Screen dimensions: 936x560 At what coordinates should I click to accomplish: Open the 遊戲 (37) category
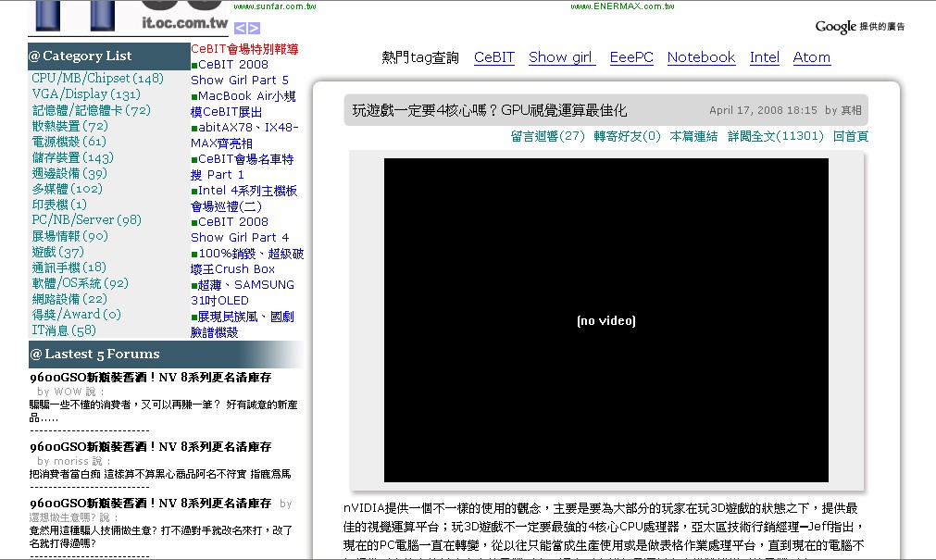[58, 252]
